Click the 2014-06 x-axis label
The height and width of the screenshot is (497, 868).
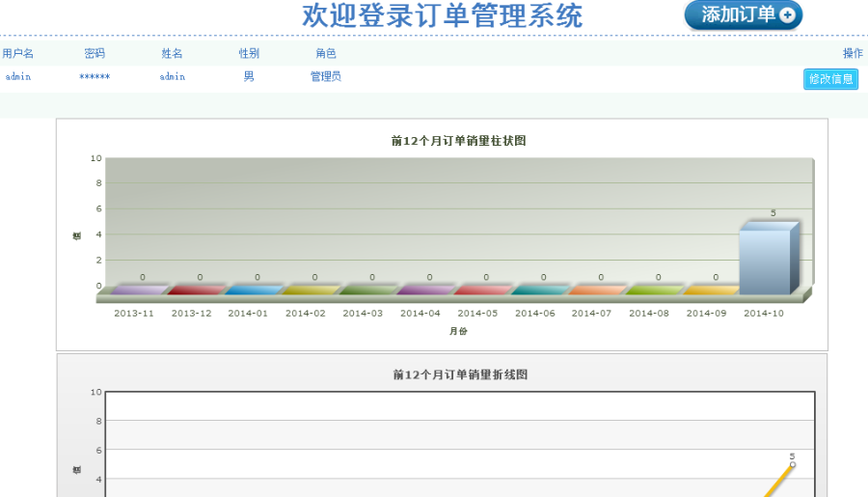[x=534, y=313]
